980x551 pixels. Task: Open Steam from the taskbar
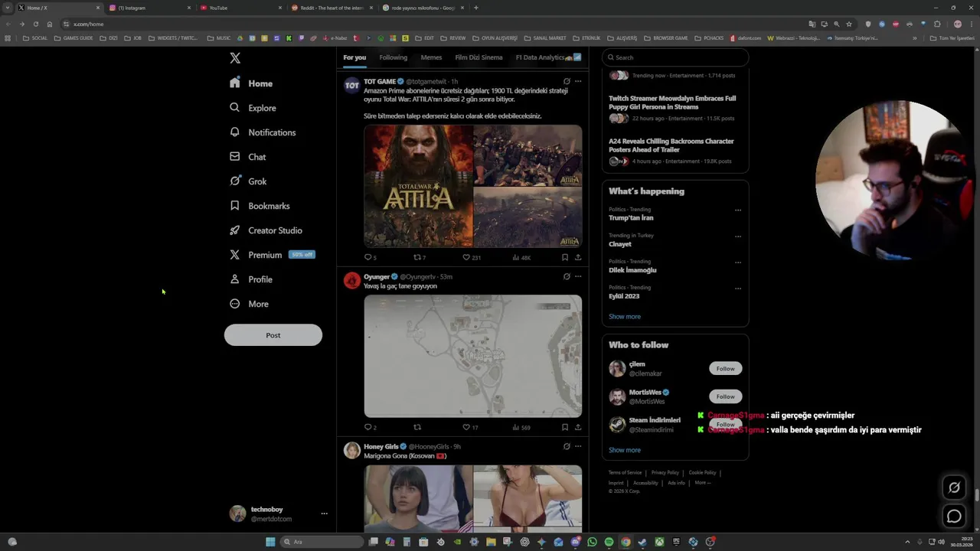point(642,542)
